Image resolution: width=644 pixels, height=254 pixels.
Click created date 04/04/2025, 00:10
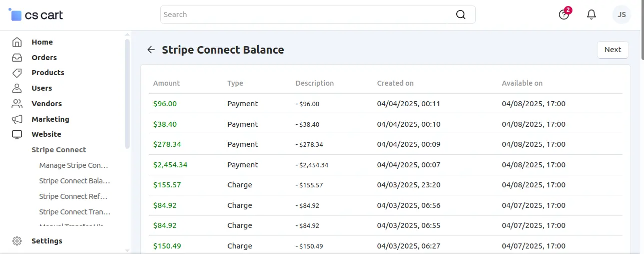(409, 124)
